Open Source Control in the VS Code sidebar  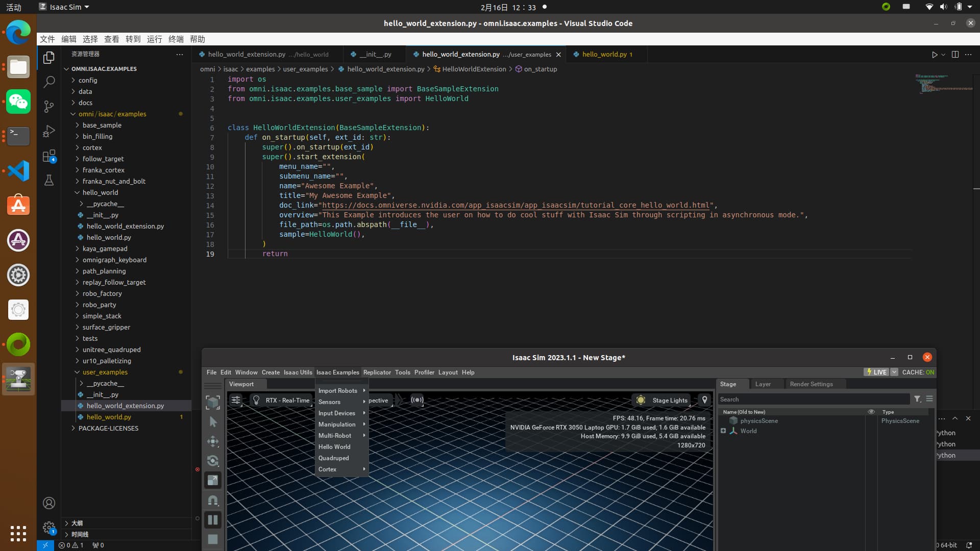pyautogui.click(x=49, y=107)
